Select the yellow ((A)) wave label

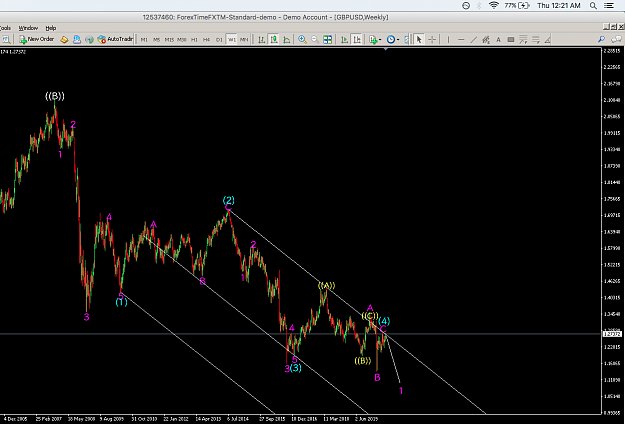326,285
